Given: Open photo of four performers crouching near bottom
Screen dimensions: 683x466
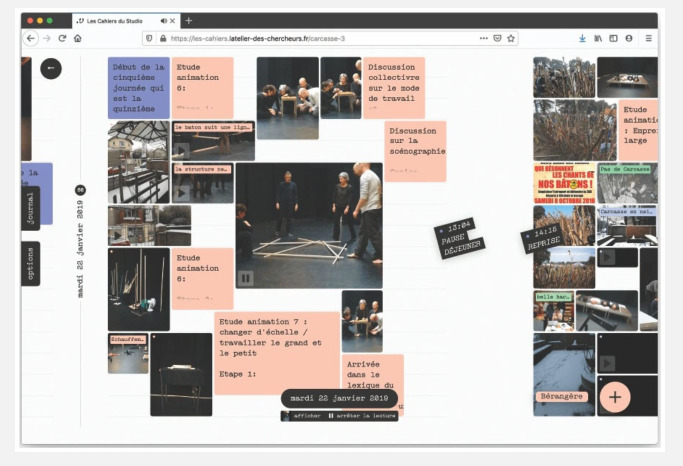Looking at the screenshot, I should click(362, 321).
